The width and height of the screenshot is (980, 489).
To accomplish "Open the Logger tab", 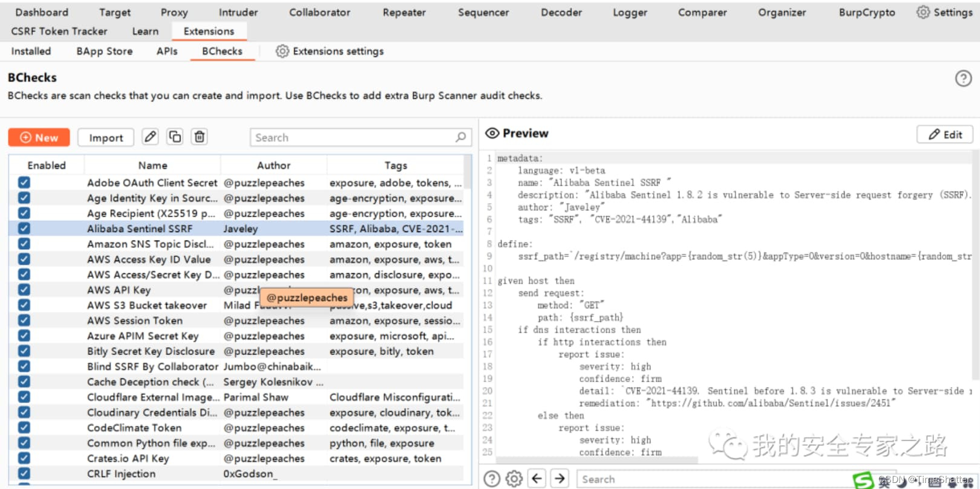I will point(630,12).
